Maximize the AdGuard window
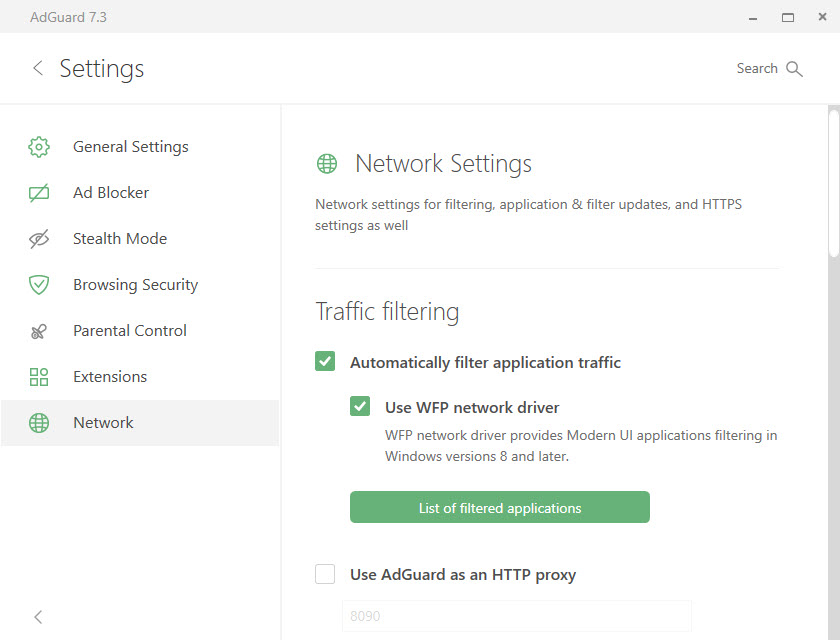This screenshot has height=640, width=840. coord(788,18)
